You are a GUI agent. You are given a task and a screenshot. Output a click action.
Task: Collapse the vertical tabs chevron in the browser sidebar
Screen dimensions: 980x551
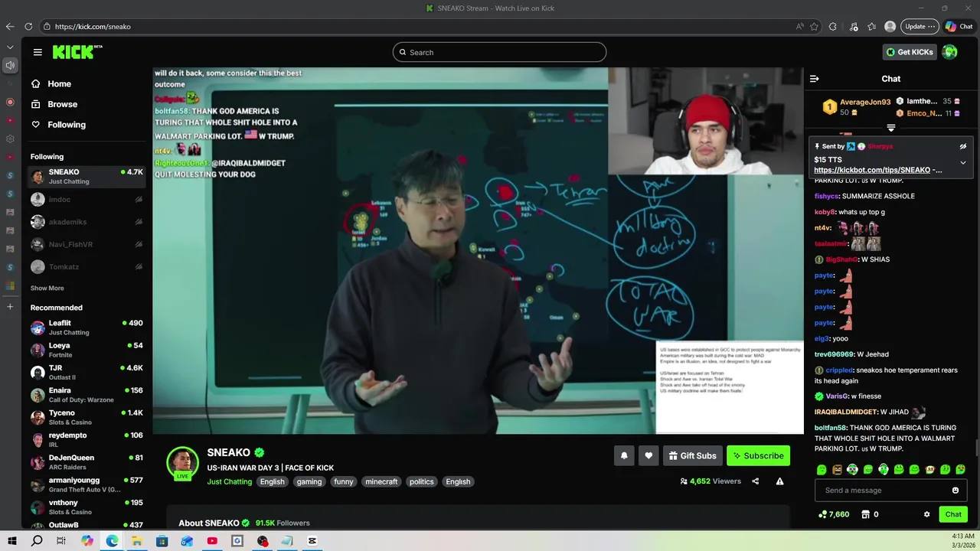tap(10, 47)
